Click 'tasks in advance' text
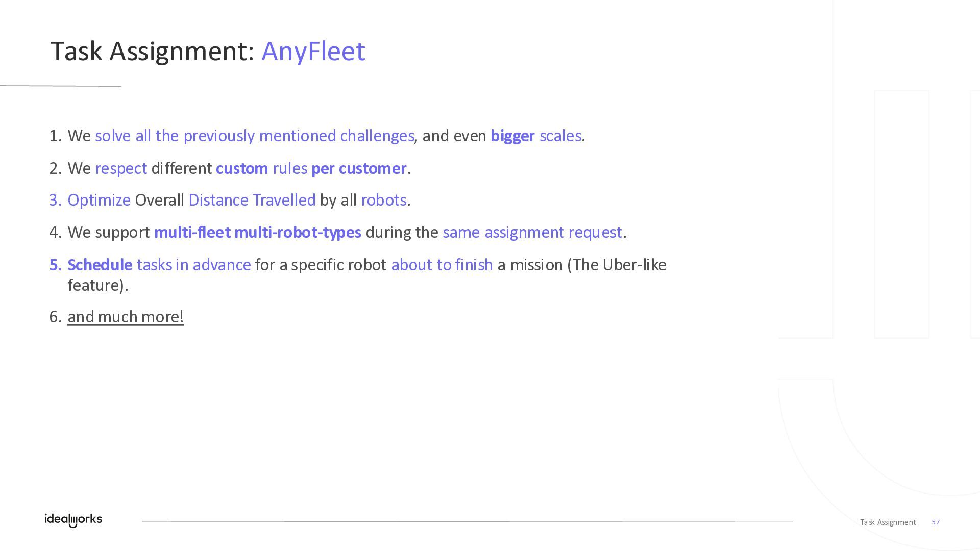Viewport: 980px width, 551px height. [x=193, y=265]
